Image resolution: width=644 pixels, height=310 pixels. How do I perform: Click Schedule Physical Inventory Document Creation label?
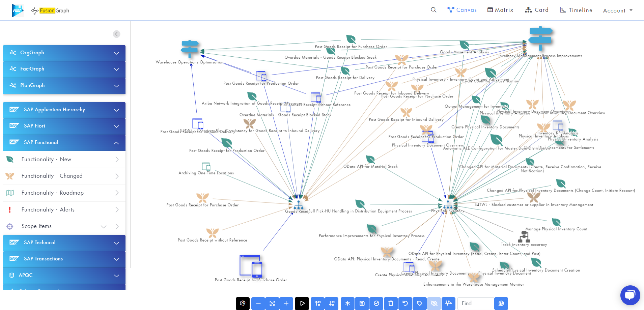click(536, 270)
